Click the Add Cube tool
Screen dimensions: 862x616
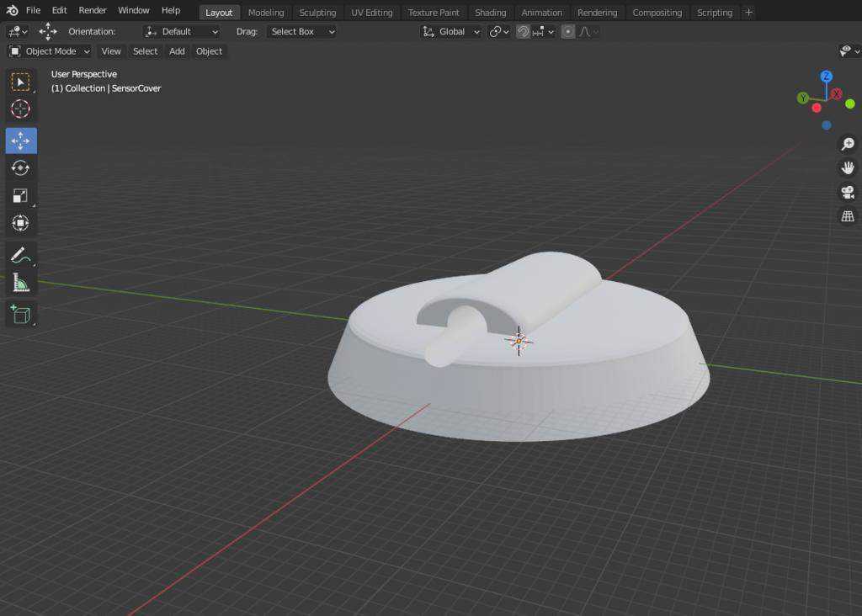pyautogui.click(x=21, y=315)
